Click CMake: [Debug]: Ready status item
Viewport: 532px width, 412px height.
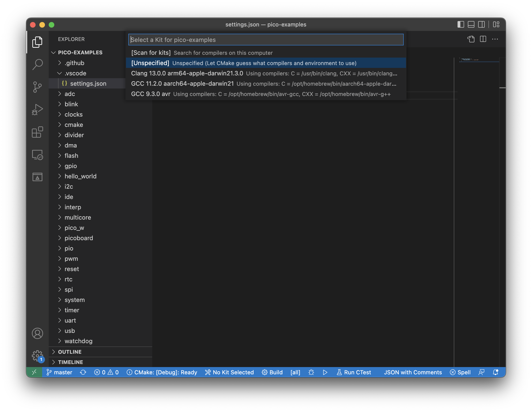point(162,372)
